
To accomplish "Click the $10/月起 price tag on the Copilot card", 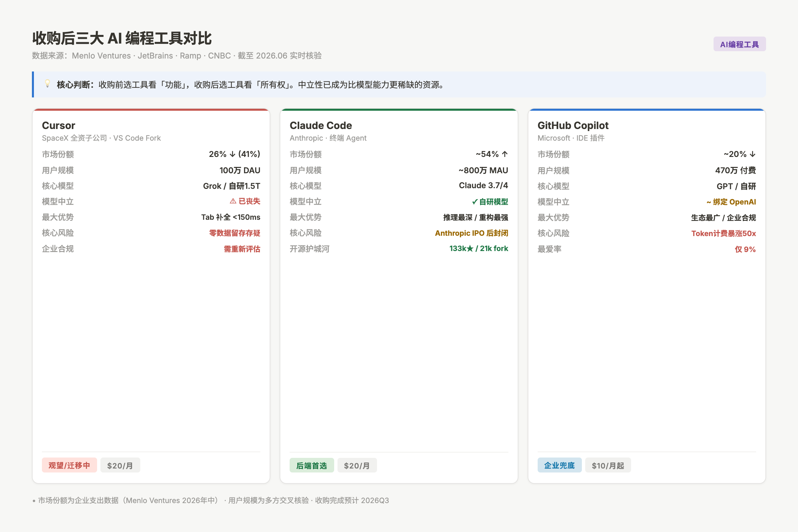I will [x=608, y=465].
